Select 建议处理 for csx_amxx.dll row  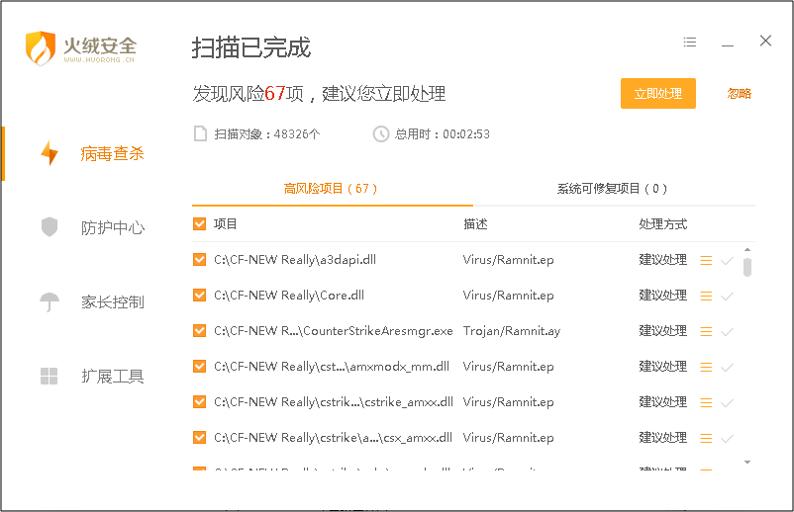(x=663, y=437)
